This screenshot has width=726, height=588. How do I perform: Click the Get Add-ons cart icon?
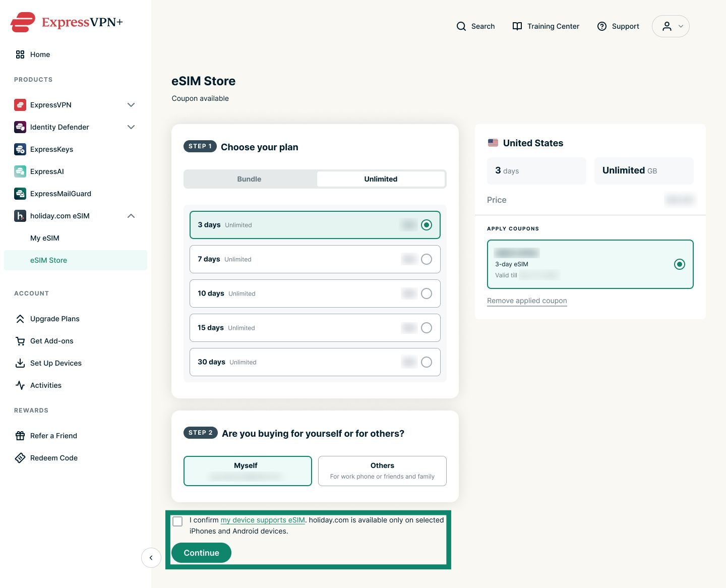click(x=20, y=341)
